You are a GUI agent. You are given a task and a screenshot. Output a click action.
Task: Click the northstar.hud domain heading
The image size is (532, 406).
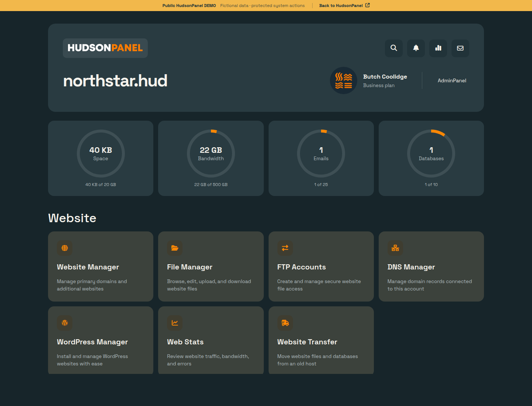coord(115,81)
